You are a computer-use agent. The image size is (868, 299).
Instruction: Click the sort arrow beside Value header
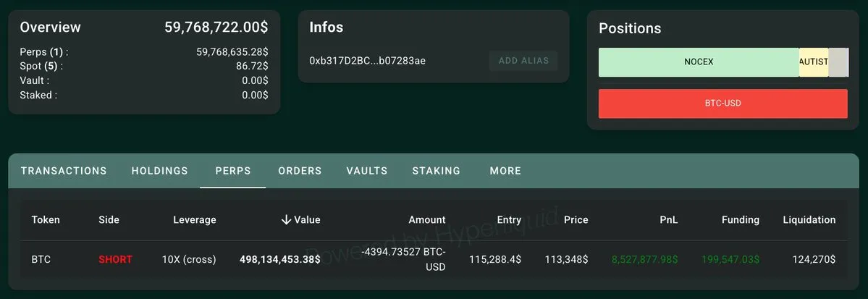(286, 220)
